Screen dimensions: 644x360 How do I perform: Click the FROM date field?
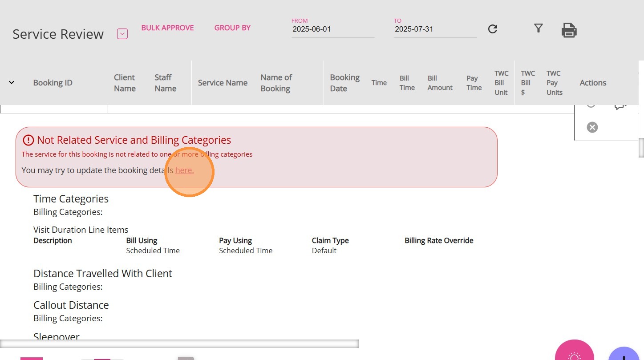[x=333, y=29]
